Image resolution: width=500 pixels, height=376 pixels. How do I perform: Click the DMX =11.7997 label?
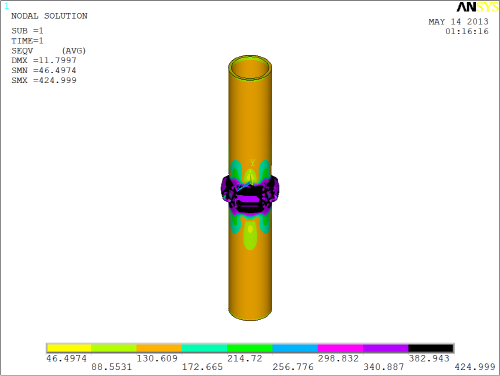coord(44,60)
